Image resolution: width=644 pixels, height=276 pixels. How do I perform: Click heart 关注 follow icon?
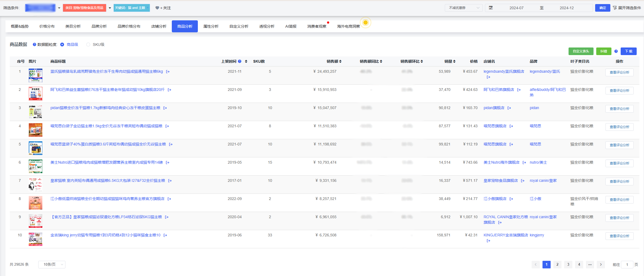157,8
